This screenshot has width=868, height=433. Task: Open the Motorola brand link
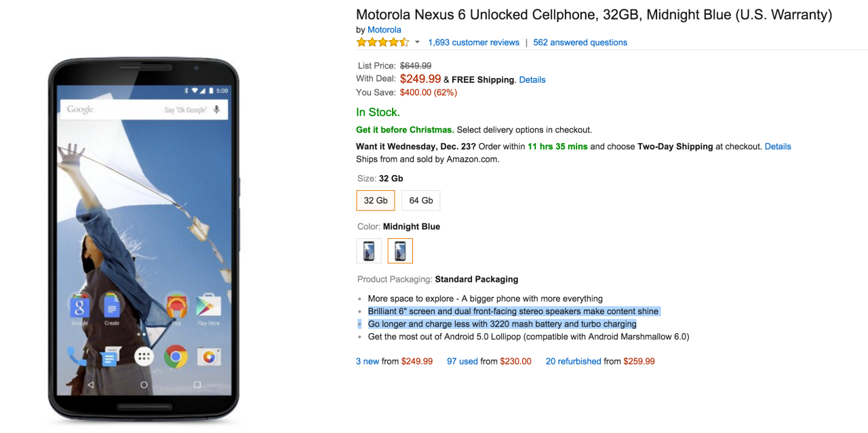(x=384, y=30)
